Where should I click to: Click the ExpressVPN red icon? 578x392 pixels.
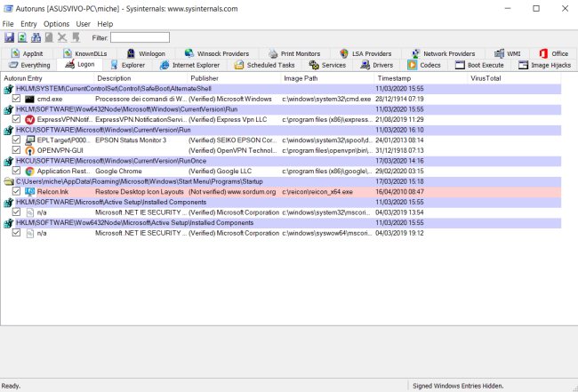tap(29, 120)
